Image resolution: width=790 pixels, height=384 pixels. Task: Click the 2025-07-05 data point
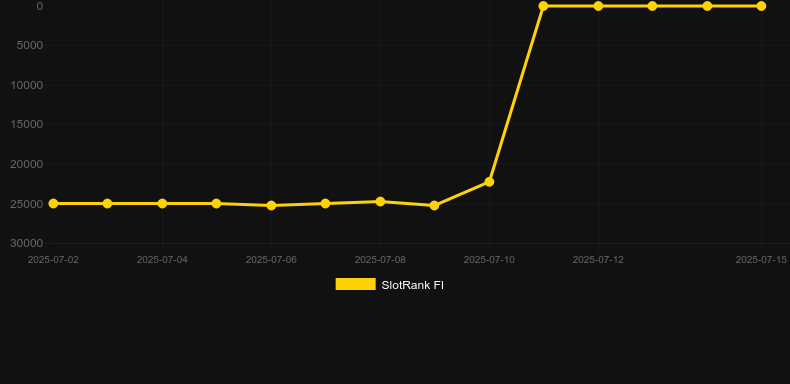[216, 204]
